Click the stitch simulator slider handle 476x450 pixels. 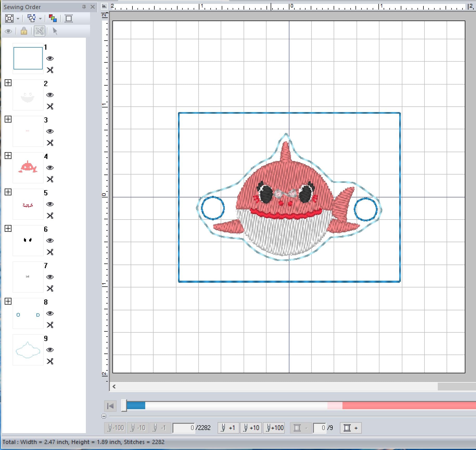coord(124,406)
